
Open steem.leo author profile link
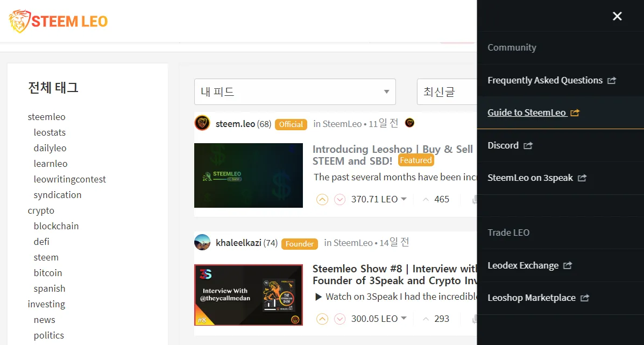(x=235, y=124)
